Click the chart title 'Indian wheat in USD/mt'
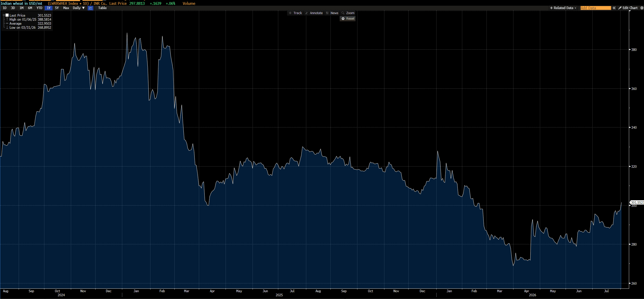The width and height of the screenshot is (644, 299). point(21,4)
